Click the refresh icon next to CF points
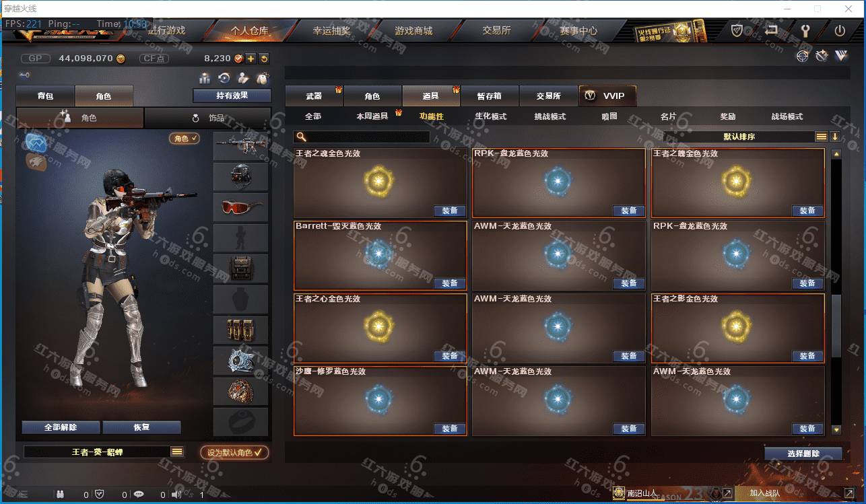This screenshot has width=866, height=504. click(x=264, y=59)
